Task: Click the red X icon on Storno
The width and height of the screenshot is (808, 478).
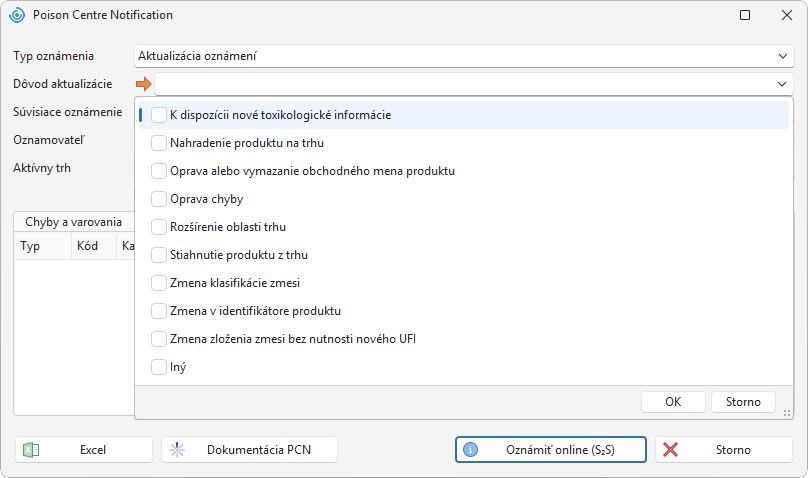Action: pyautogui.click(x=670, y=450)
